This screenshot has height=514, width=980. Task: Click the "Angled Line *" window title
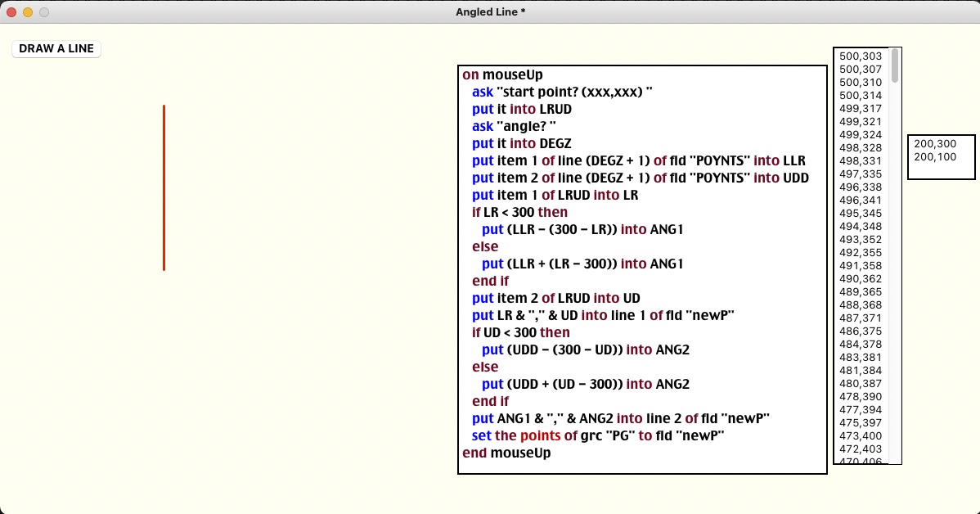tap(490, 11)
